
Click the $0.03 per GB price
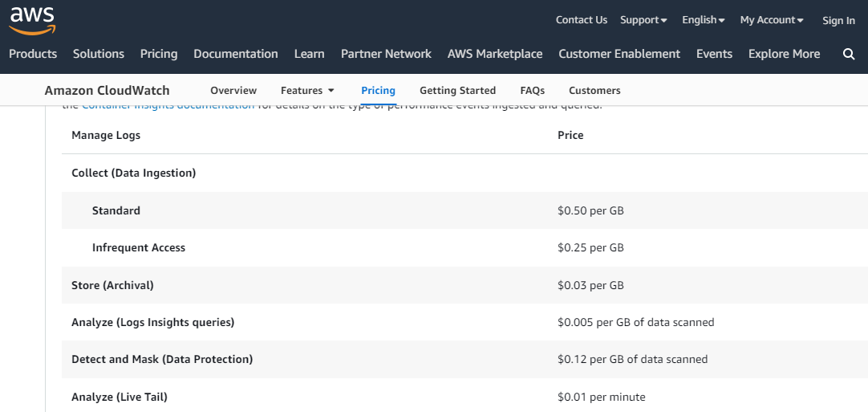pos(590,286)
